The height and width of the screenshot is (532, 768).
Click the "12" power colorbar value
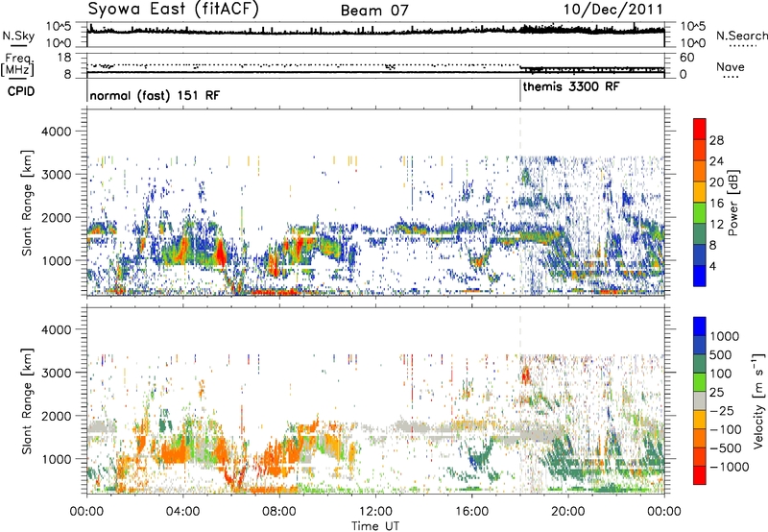716,225
